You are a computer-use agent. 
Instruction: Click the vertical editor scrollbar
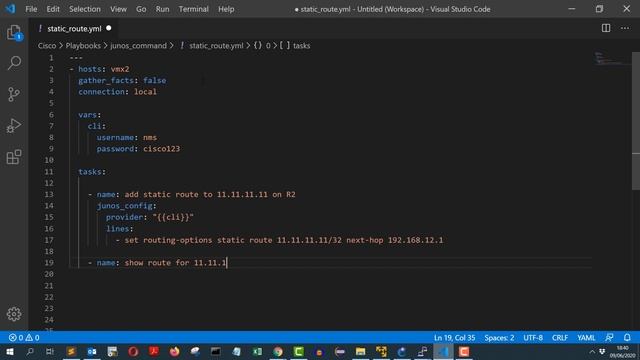coord(636,120)
